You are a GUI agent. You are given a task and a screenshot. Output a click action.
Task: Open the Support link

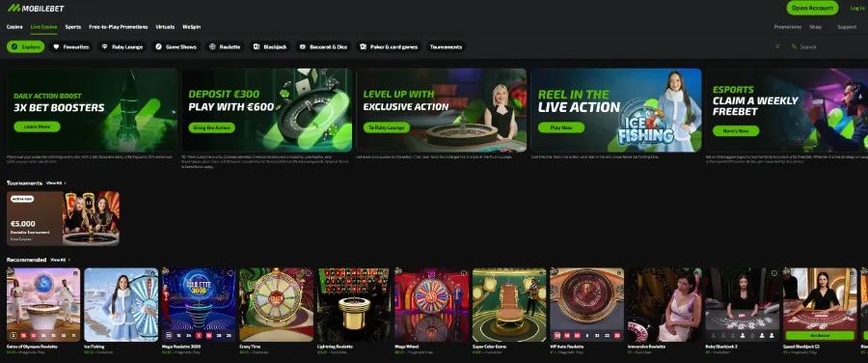pyautogui.click(x=847, y=27)
